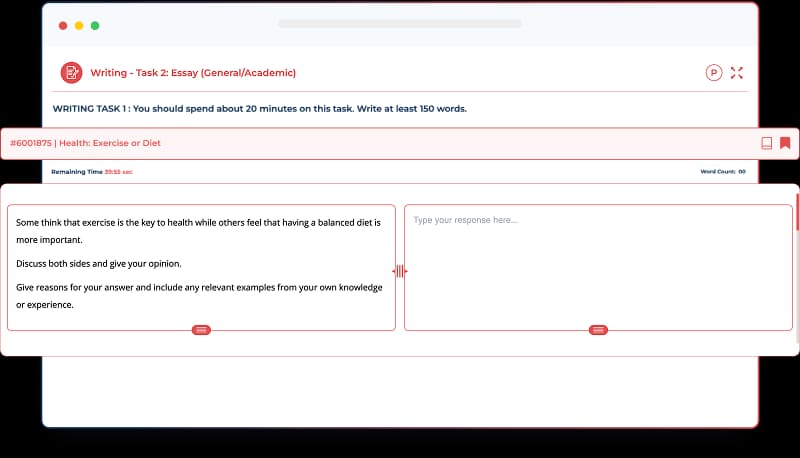Screen dimensions: 800x458
Task: Click the resize handle below question panel
Action: coord(201,329)
